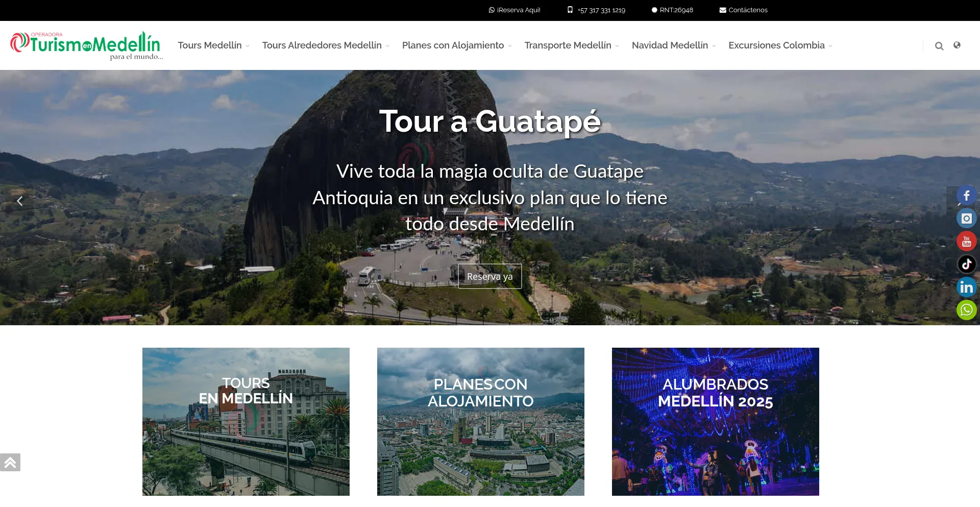Open the Alumbrados Medellín 2025 card
Image resolution: width=980 pixels, height=507 pixels.
tap(716, 422)
